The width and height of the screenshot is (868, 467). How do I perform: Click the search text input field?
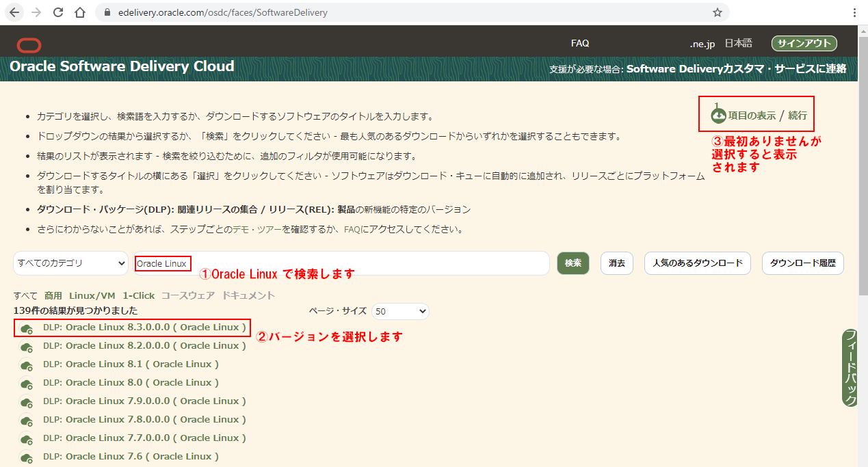pyautogui.click(x=369, y=263)
